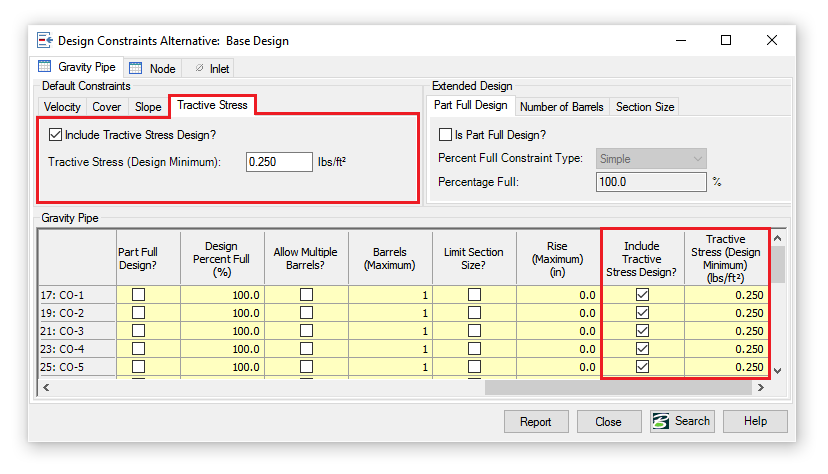Enable the Is Part Full Design checkbox

(446, 135)
